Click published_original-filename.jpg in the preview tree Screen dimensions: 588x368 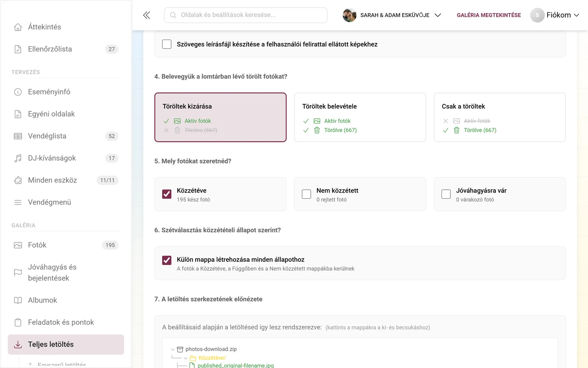(236, 365)
